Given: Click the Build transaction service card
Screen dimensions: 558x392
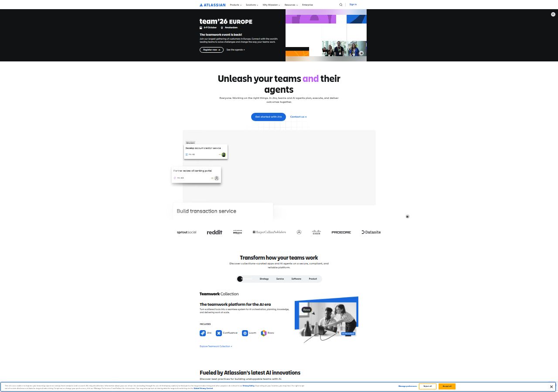Looking at the screenshot, I should point(223,211).
